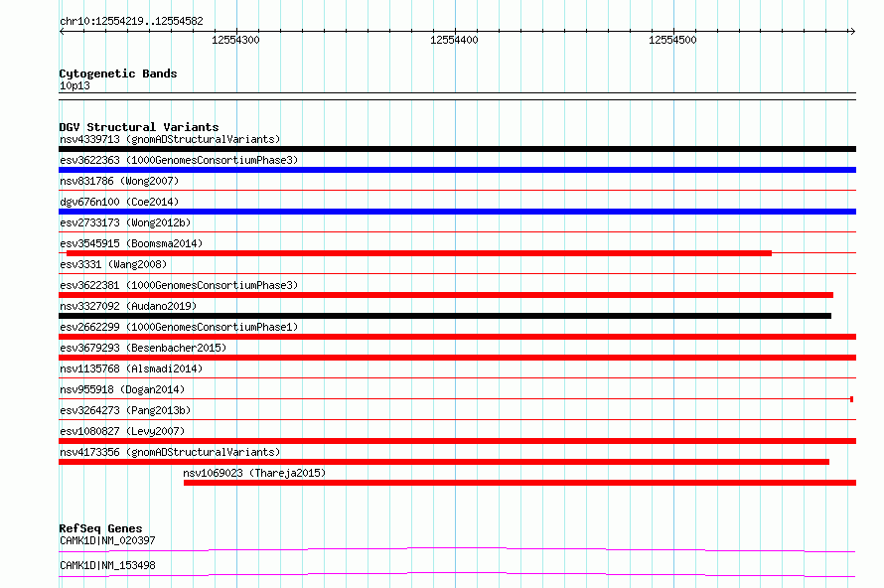This screenshot has width=884, height=588.
Task: Open variant nsv4173356 (gnomADStructuralVariants)
Action: point(170,452)
